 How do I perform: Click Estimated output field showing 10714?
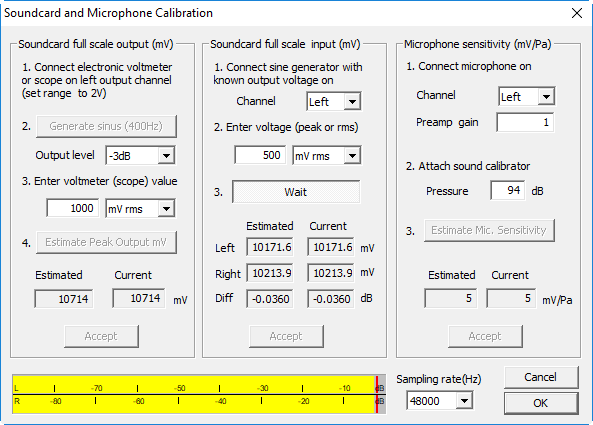pos(64,299)
